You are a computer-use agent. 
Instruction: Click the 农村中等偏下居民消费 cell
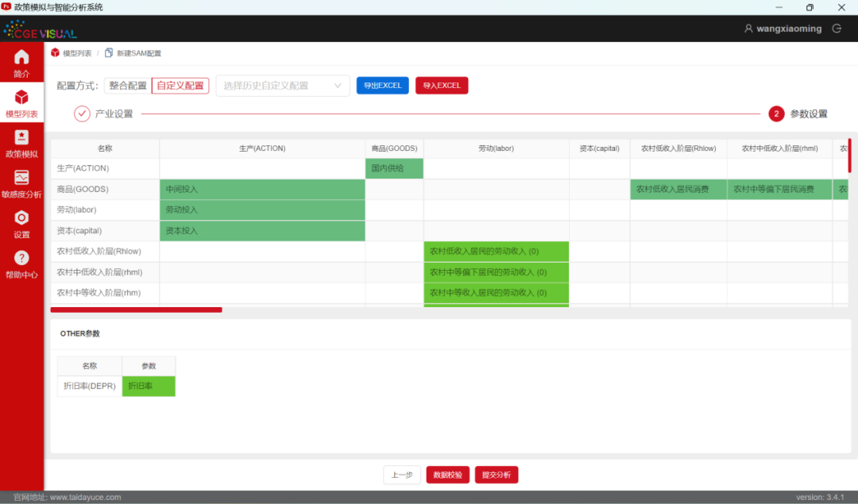point(780,189)
